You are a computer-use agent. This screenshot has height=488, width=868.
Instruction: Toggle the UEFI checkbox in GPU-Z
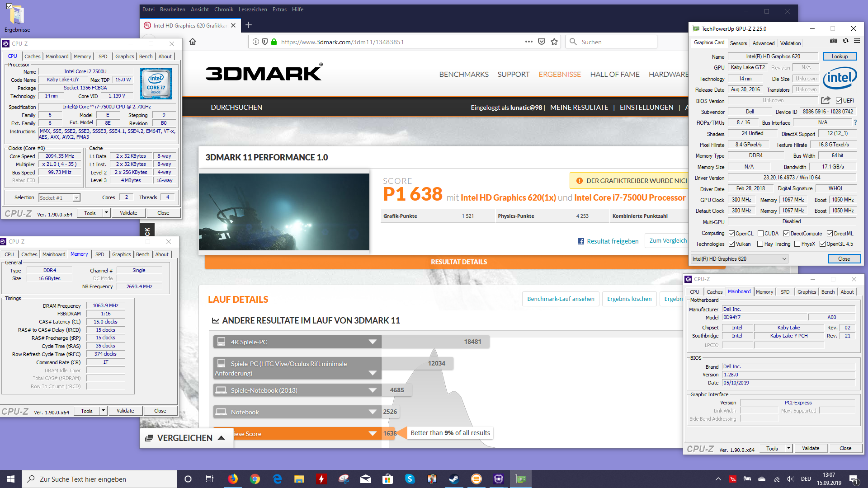point(839,100)
